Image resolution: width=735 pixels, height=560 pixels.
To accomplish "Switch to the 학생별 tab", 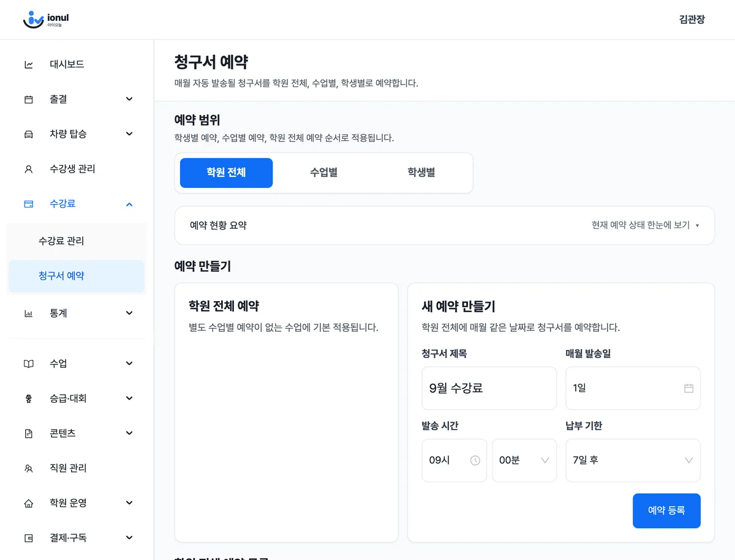I will coord(421,173).
